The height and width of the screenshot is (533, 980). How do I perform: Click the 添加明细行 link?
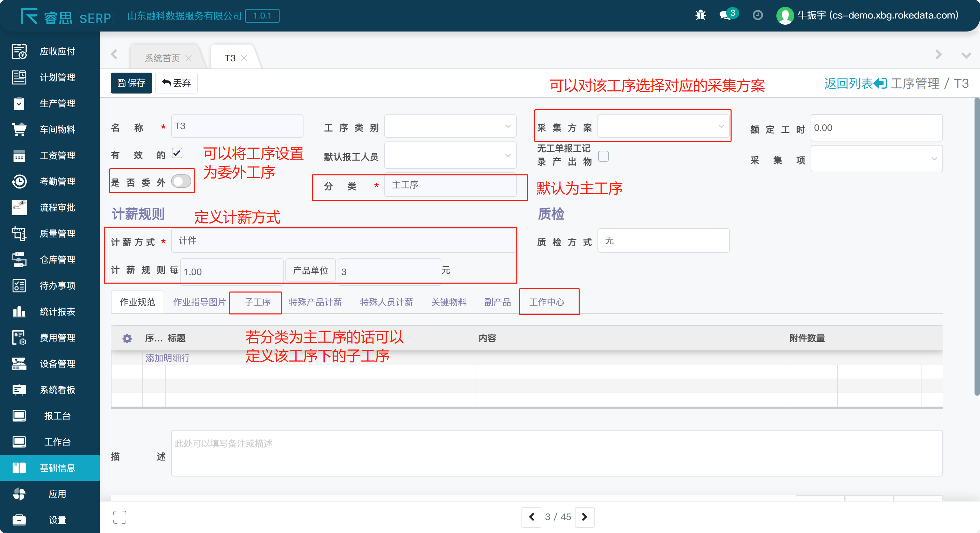(167, 358)
